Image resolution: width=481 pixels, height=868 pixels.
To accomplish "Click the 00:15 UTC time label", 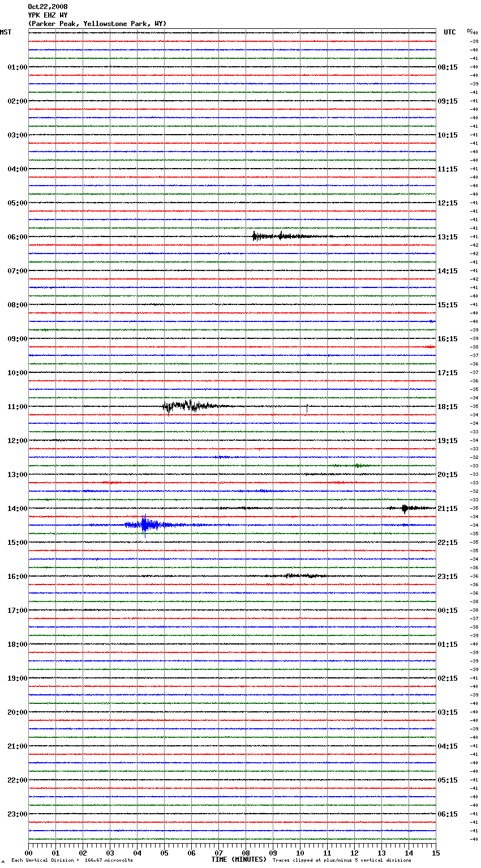I will pyautogui.click(x=448, y=611).
